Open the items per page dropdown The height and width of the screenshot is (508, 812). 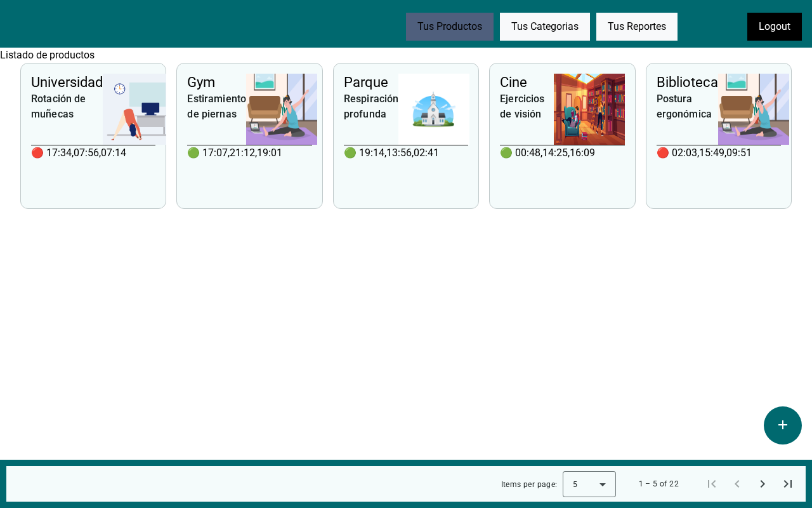pyautogui.click(x=589, y=484)
